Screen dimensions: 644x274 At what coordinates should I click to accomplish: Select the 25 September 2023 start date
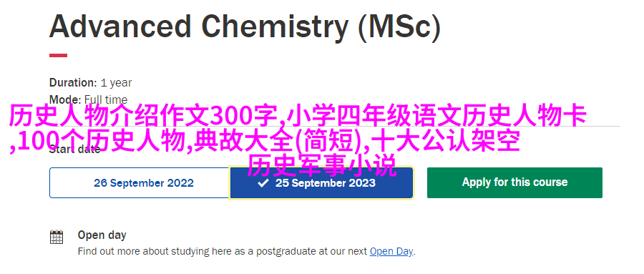point(321,183)
